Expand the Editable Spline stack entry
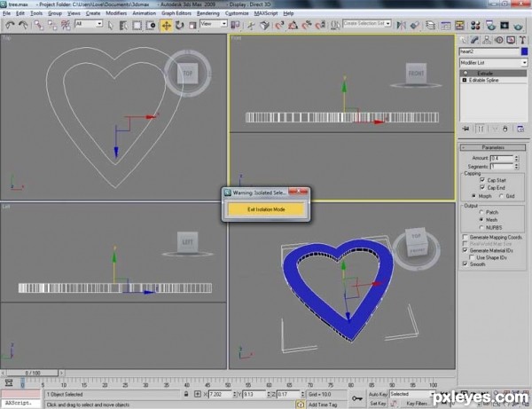The width and height of the screenshot is (532, 409). tap(464, 80)
